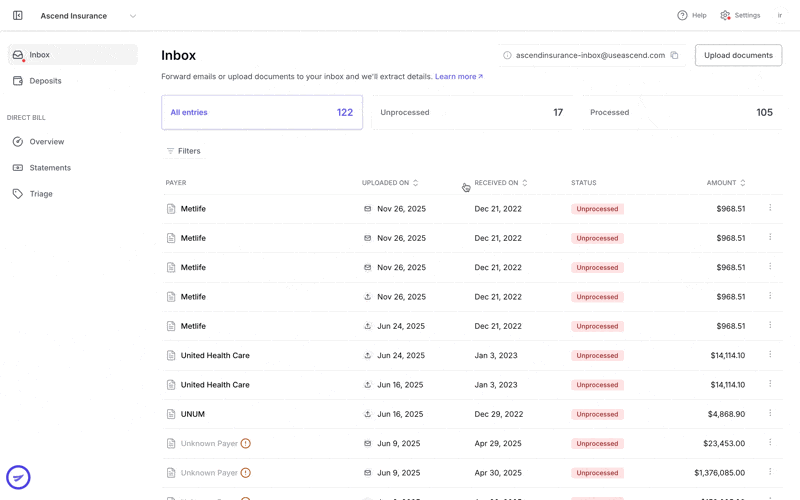
Task: Click warning icon beside first Unknown Payer
Action: pos(245,443)
